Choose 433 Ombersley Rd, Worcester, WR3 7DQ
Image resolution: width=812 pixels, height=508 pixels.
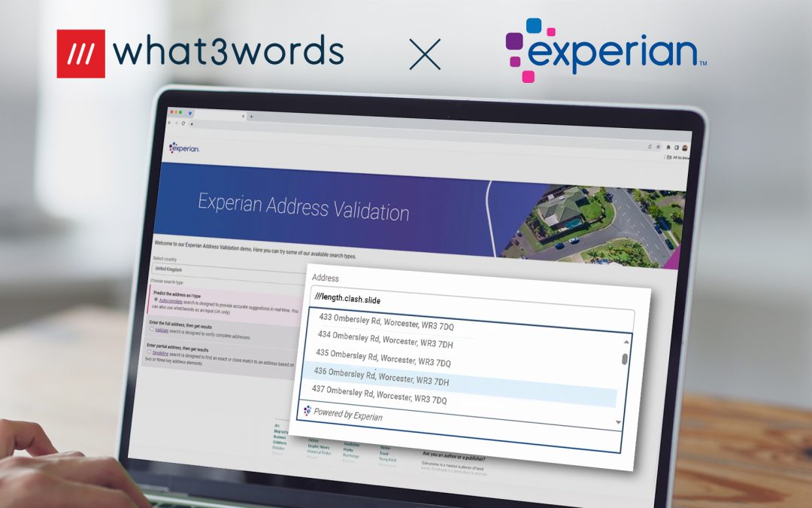pyautogui.click(x=386, y=322)
